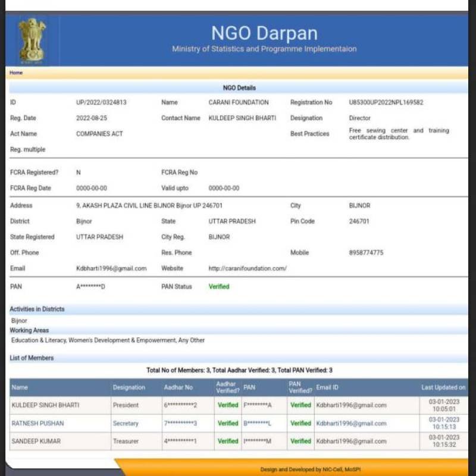
Task: Click the Design and Developed by footer
Action: pos(310,469)
